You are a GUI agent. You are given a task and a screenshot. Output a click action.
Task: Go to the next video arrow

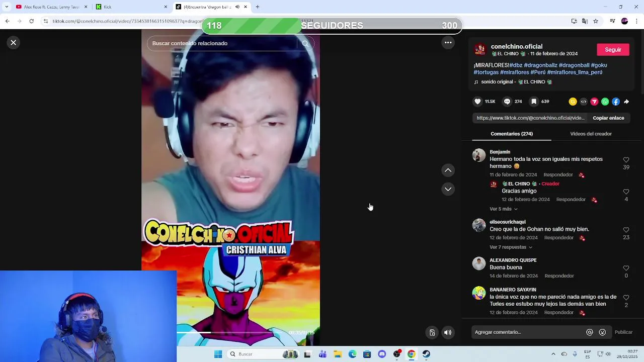coord(448,189)
